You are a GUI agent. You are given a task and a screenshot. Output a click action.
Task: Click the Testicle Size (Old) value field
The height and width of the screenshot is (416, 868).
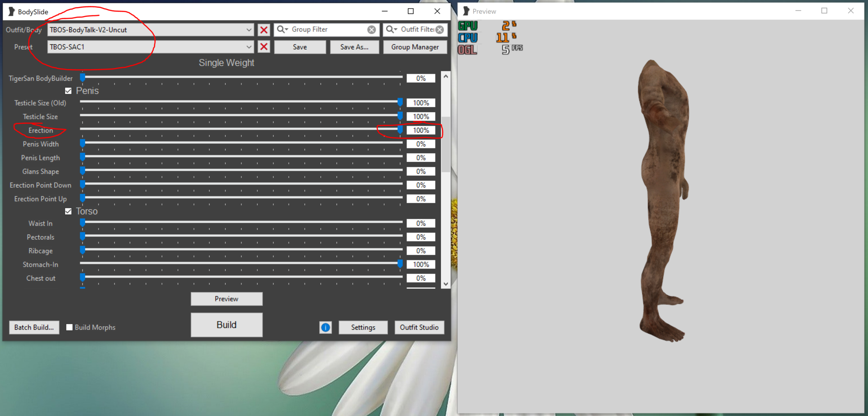point(421,103)
